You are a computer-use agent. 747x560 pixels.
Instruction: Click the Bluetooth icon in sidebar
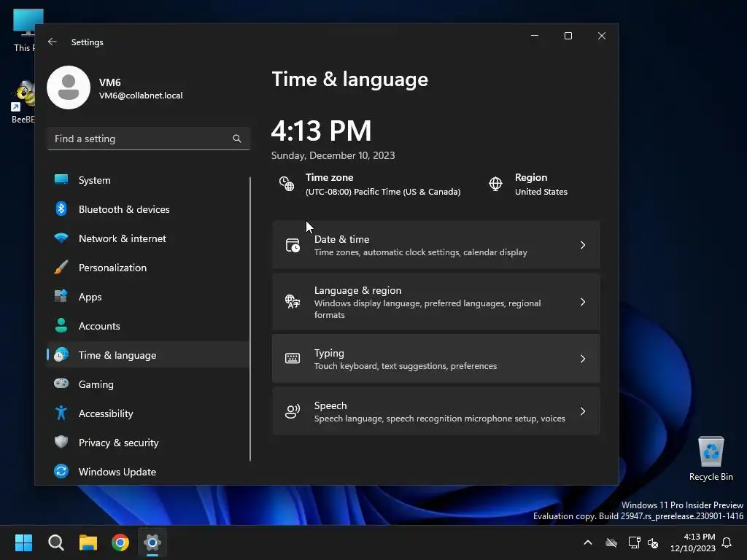point(61,209)
